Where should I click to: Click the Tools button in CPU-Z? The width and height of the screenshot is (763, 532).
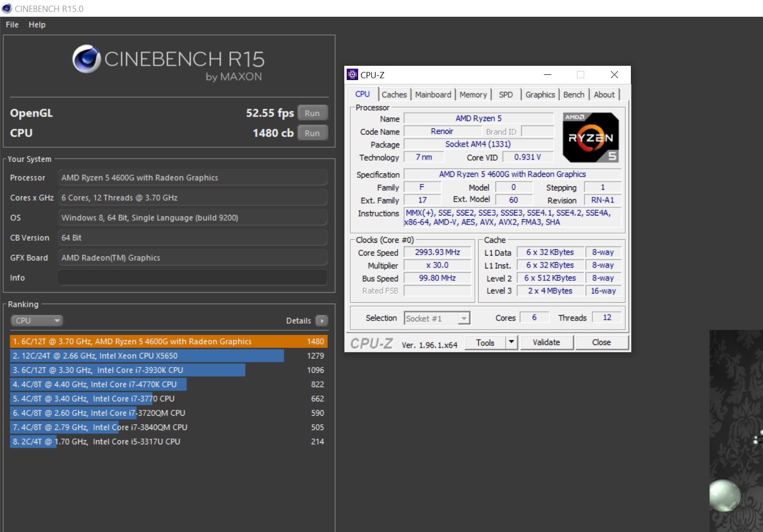coord(485,342)
